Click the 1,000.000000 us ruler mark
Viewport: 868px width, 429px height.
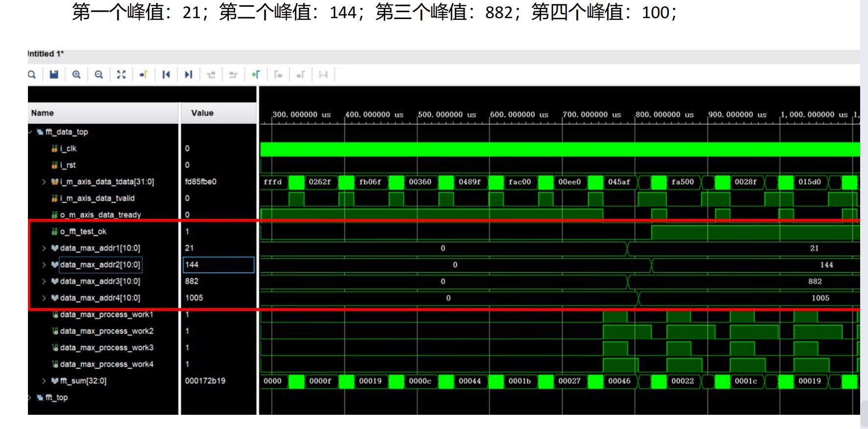coord(814,115)
